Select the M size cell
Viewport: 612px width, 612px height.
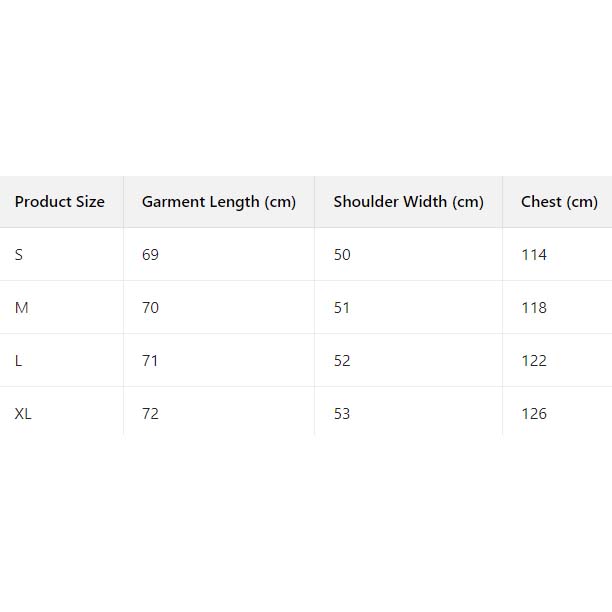22,308
